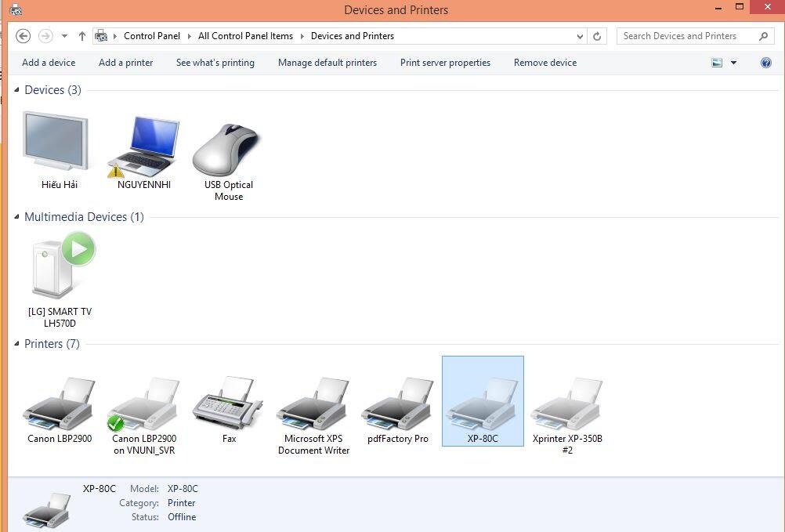This screenshot has width=785, height=532.
Task: Click the Model value XP-80C
Action: (183, 488)
